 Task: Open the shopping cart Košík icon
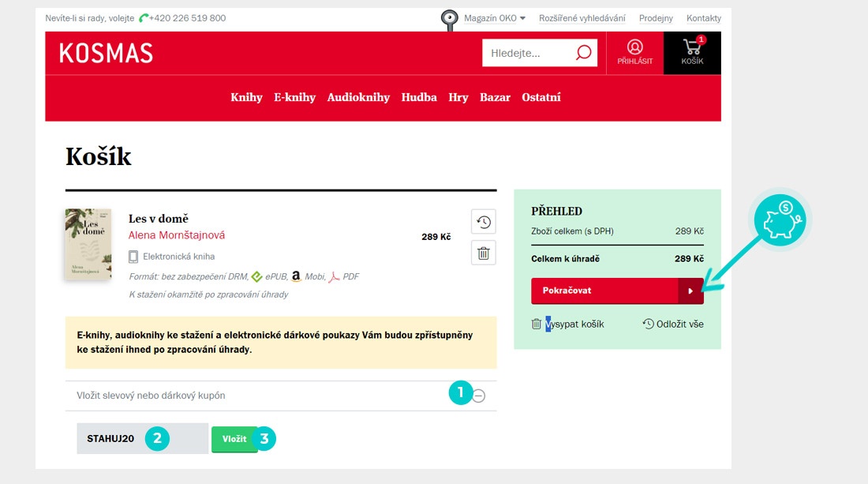pos(692,52)
